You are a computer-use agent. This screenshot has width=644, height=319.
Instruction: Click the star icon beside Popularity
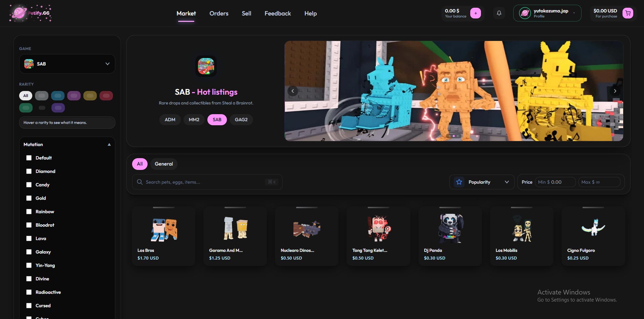[459, 182]
